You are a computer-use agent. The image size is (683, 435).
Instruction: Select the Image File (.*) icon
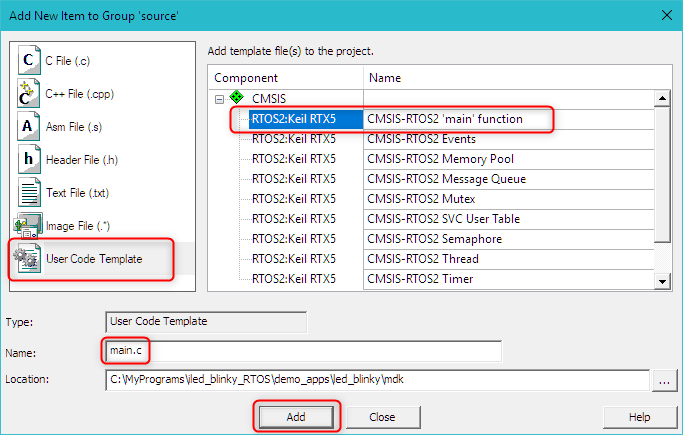28,225
